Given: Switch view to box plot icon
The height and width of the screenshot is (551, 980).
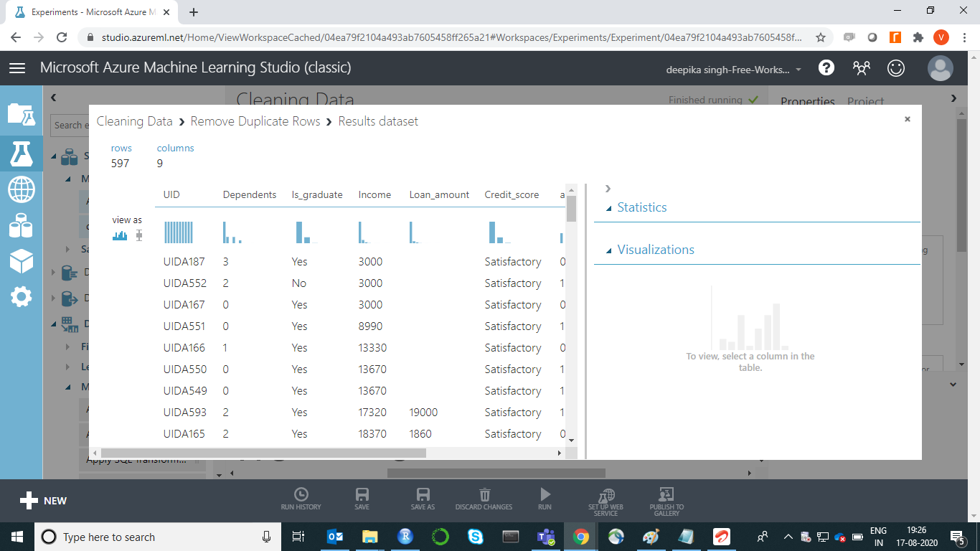Looking at the screenshot, I should click(x=139, y=235).
